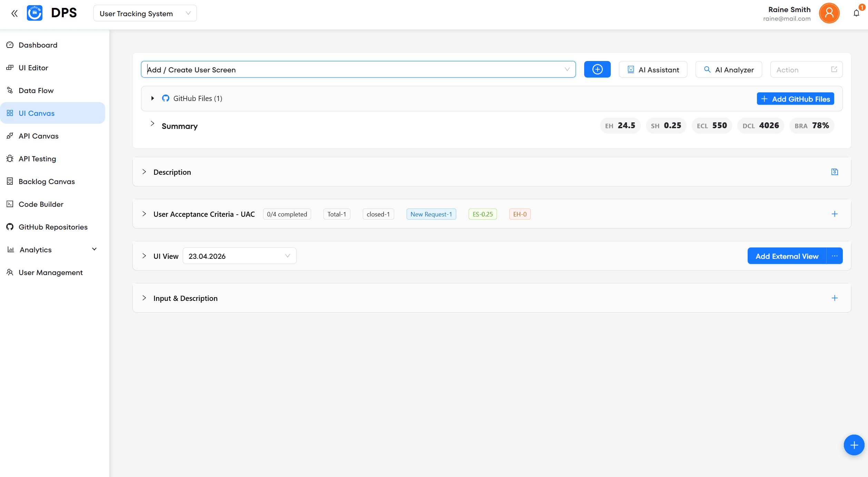Screen dimensions: 868x477
Task: Open the three-dots menu beside Add External View
Action: point(835,256)
